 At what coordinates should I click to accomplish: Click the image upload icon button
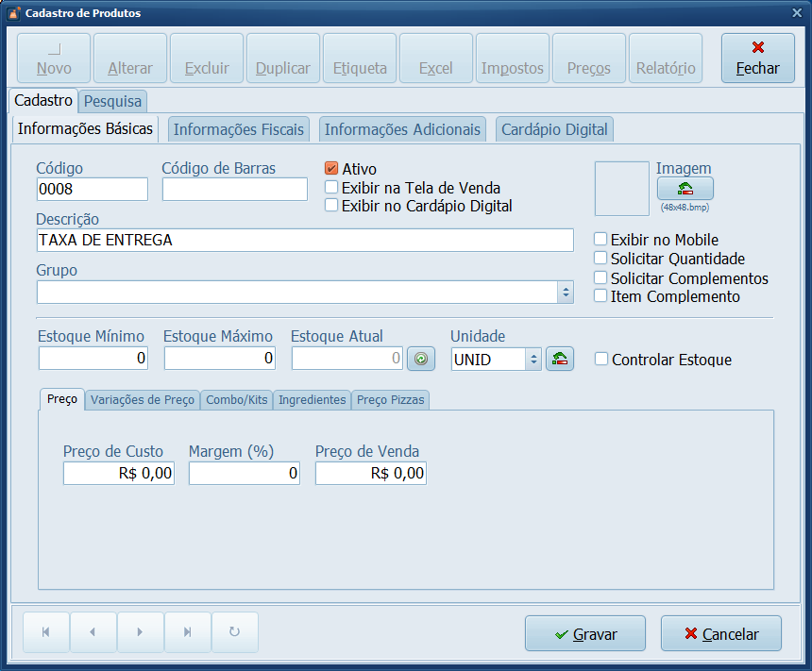click(685, 188)
